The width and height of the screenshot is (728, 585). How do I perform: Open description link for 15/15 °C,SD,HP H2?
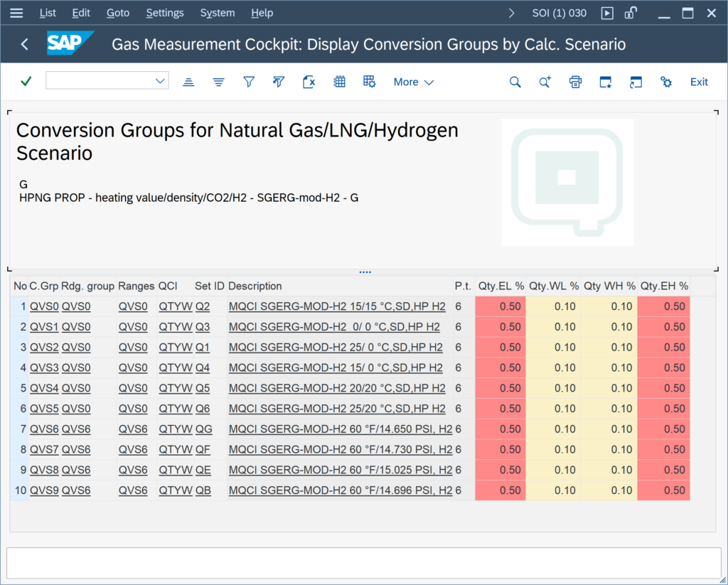[x=337, y=306]
